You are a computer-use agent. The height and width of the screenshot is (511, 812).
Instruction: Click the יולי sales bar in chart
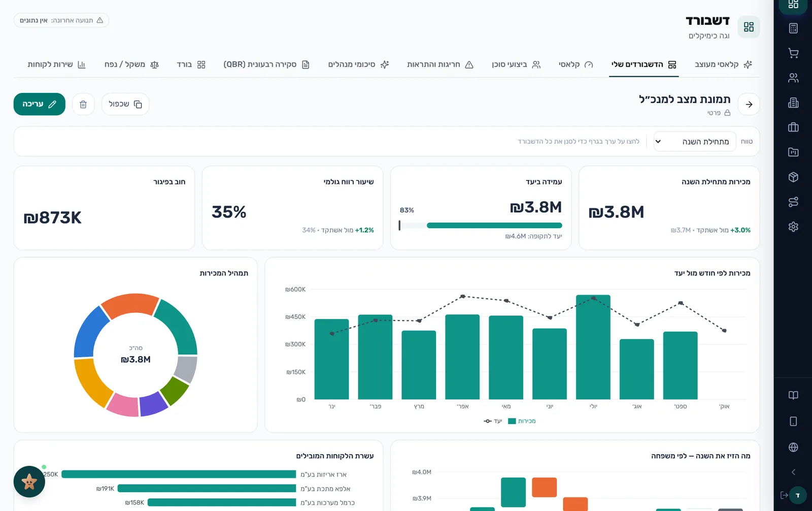593,347
